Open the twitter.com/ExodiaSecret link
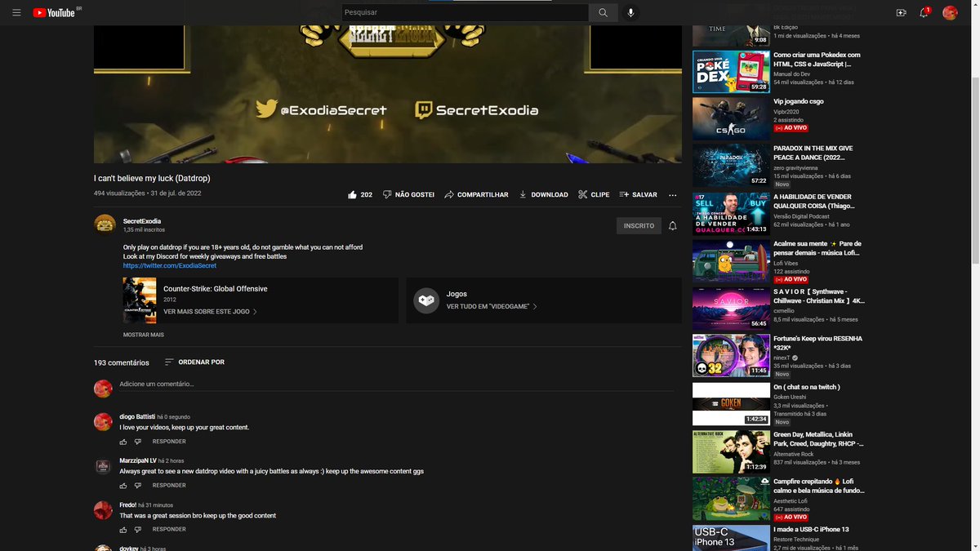980x551 pixels. click(170, 265)
